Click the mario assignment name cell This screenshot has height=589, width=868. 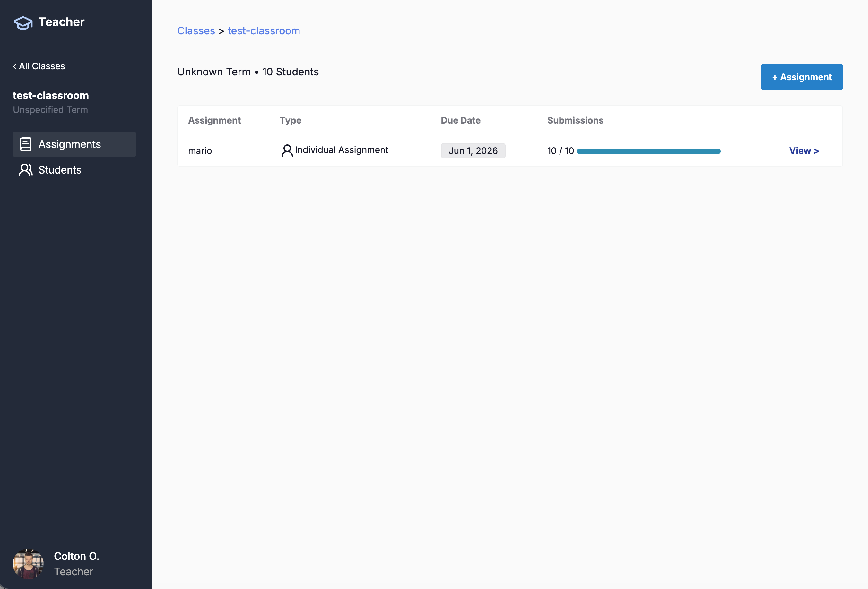click(200, 151)
